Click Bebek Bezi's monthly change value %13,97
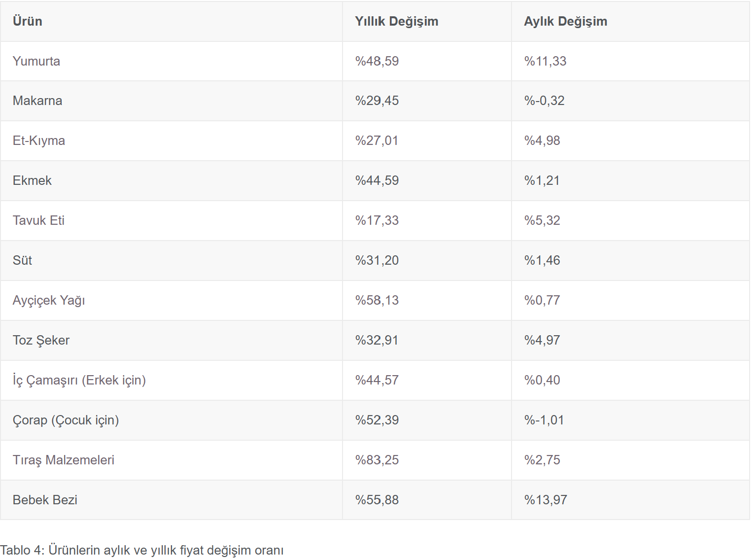This screenshot has width=756, height=559. point(546,500)
